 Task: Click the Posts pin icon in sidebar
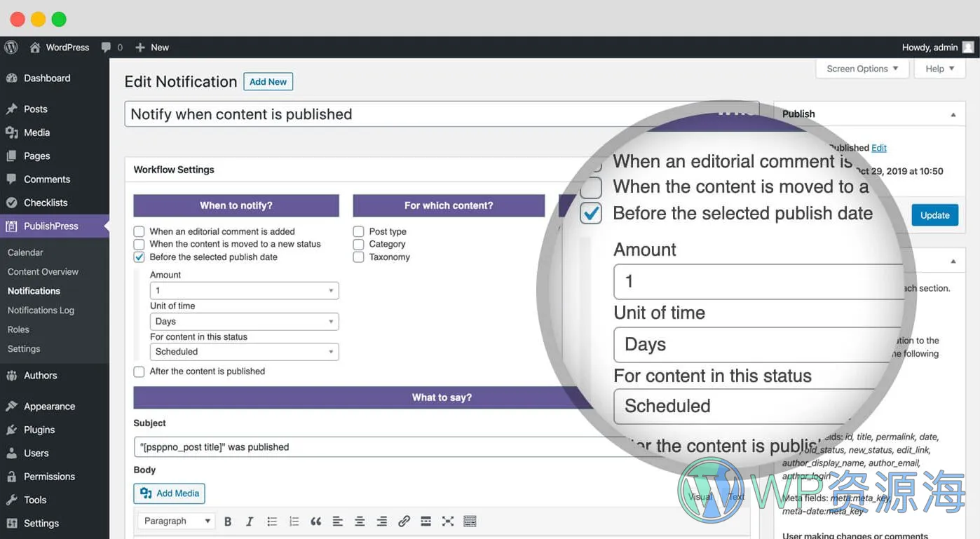(x=11, y=109)
